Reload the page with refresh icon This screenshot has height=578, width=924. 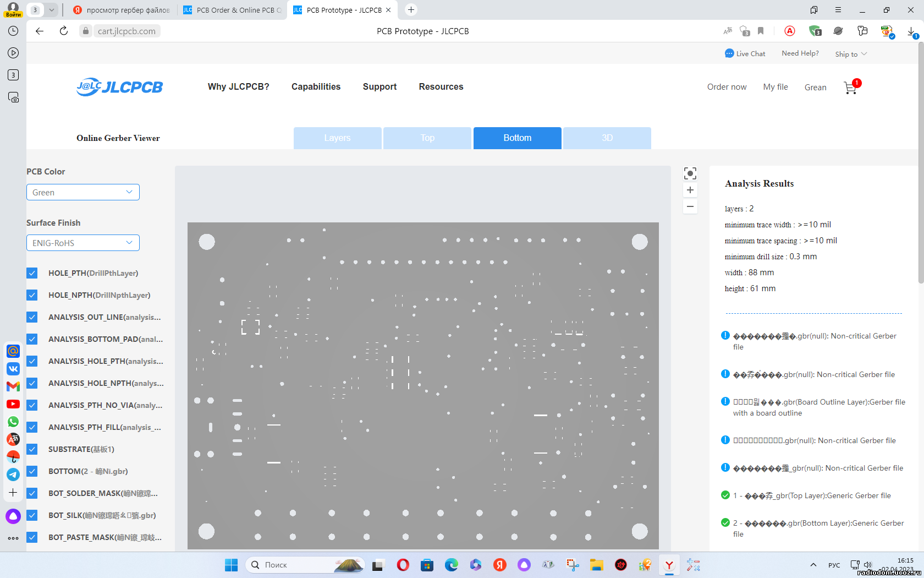(64, 31)
